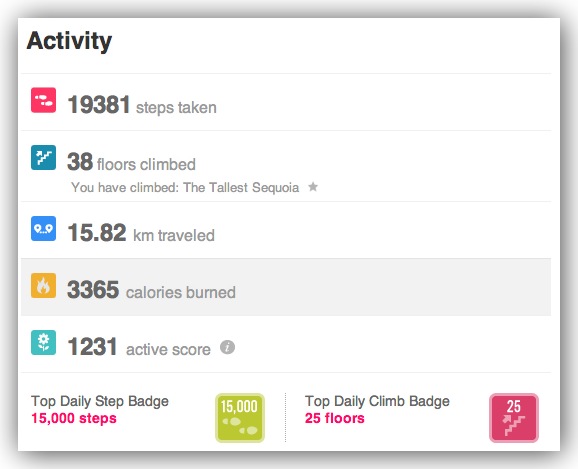Click the Activity panel heading

(69, 41)
